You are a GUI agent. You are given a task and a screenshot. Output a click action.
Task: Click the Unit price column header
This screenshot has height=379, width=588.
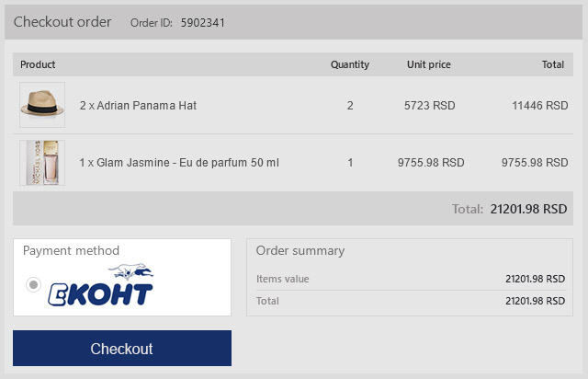coord(429,64)
